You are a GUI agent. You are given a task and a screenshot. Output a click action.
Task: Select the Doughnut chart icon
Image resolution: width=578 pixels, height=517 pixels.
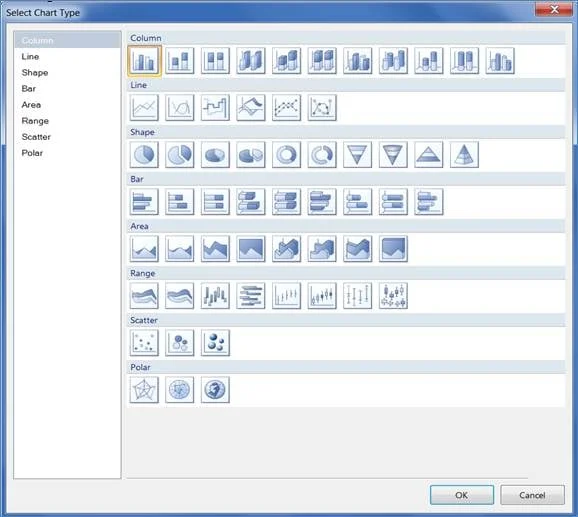click(286, 155)
